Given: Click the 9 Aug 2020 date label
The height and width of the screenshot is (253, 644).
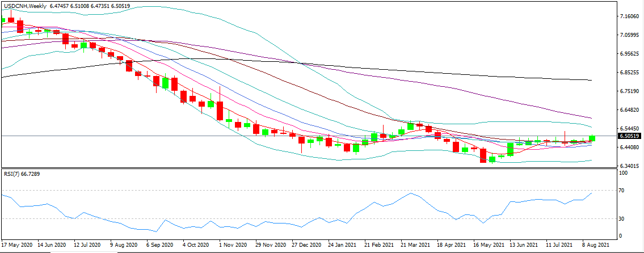Looking at the screenshot, I should click(x=124, y=244).
